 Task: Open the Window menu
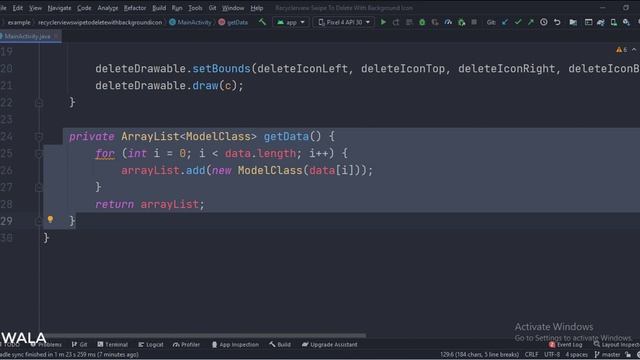click(233, 8)
